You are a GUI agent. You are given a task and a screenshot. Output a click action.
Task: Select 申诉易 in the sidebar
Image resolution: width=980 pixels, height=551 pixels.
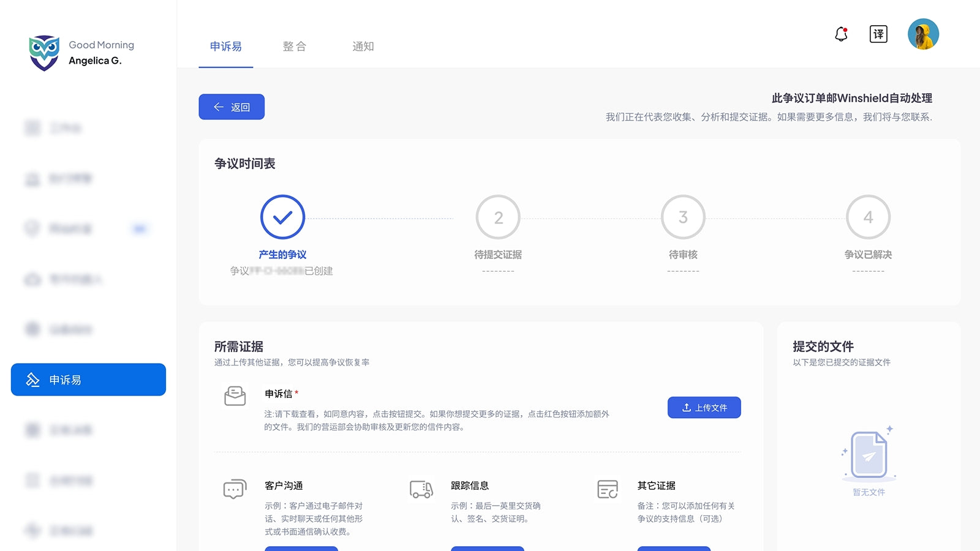pyautogui.click(x=88, y=380)
